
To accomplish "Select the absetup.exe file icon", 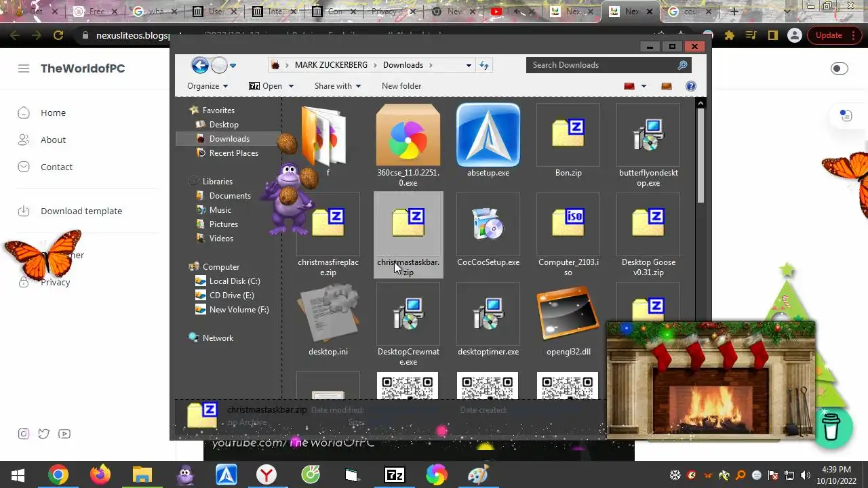I will (x=488, y=135).
